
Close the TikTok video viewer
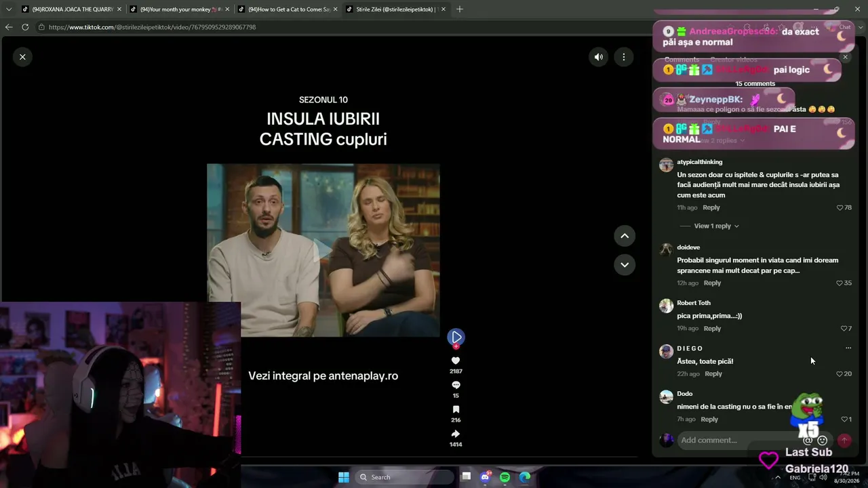coord(22,57)
